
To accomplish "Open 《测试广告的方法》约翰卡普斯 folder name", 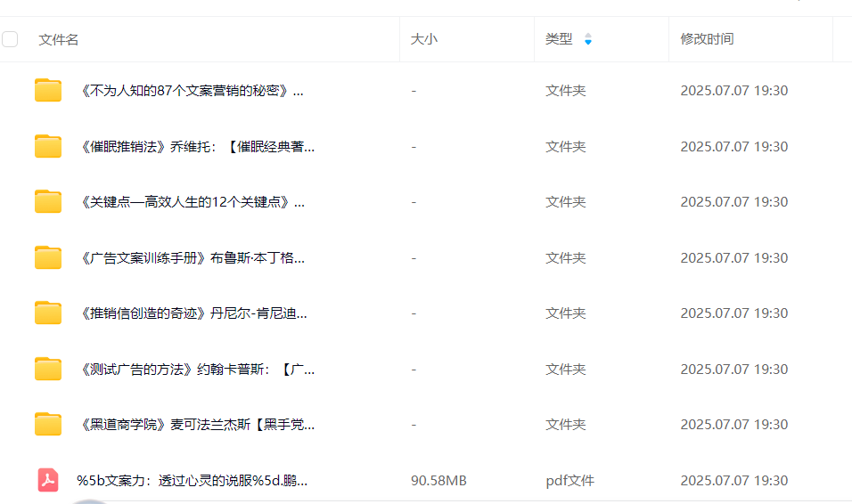I will point(197,370).
